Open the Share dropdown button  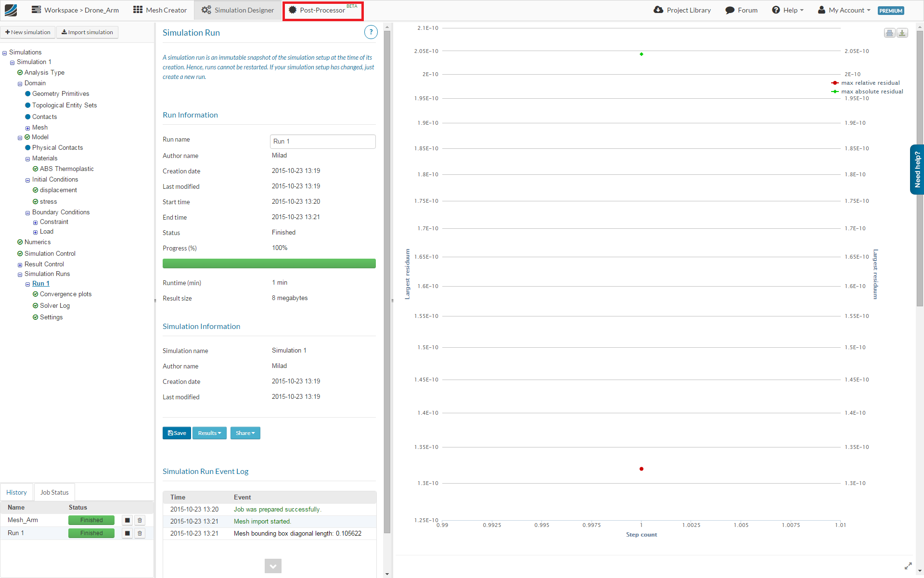click(x=245, y=433)
